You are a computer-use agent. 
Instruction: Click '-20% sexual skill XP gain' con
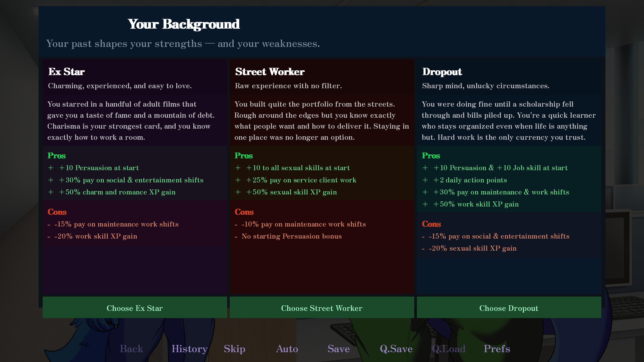pyautogui.click(x=472, y=248)
